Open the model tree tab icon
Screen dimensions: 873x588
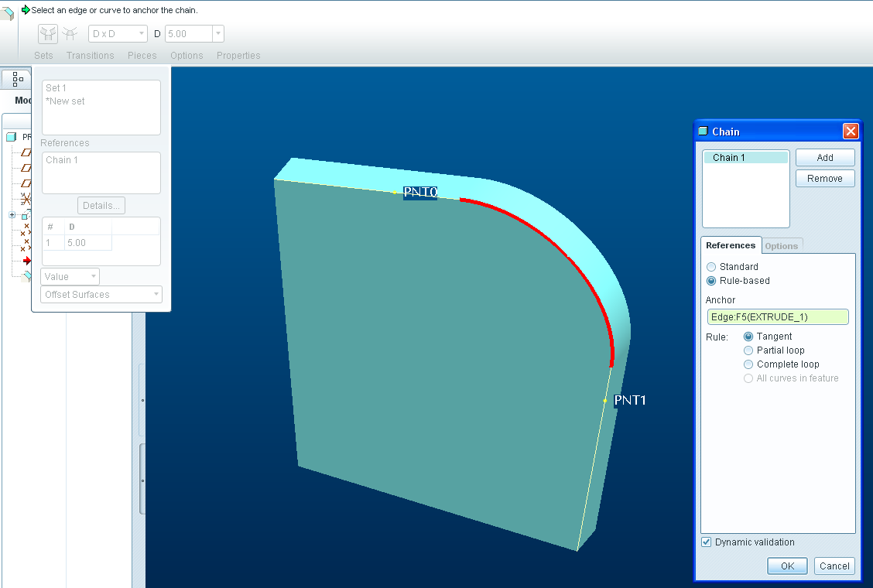pos(17,80)
